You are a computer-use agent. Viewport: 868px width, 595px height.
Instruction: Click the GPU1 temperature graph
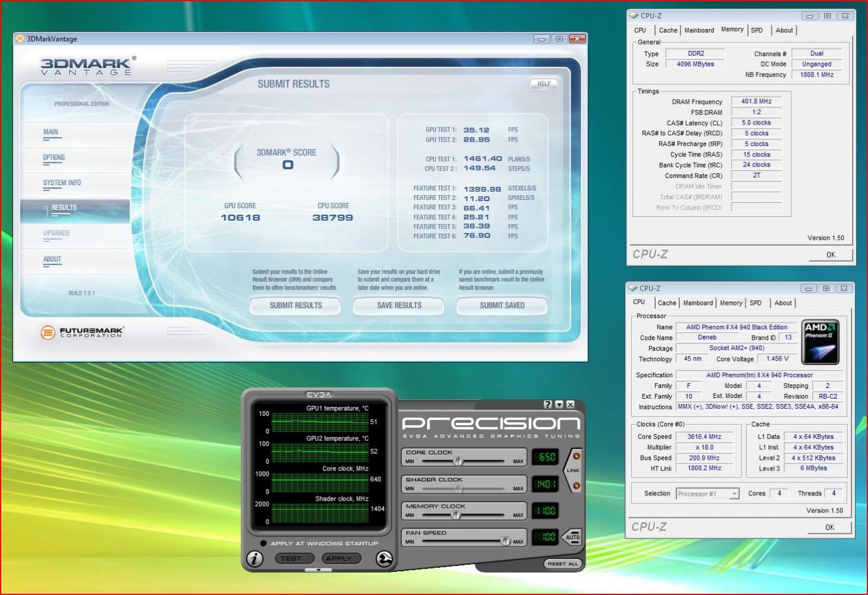coord(320,422)
